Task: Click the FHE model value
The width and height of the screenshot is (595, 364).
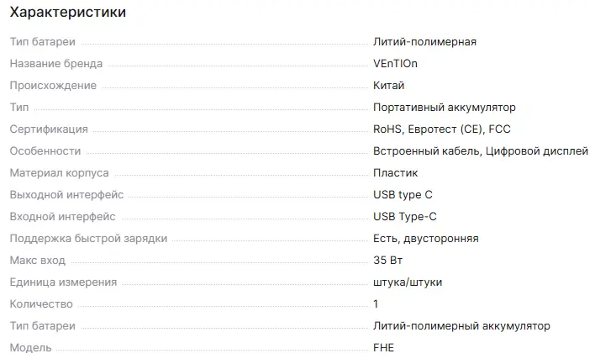Action: (383, 348)
